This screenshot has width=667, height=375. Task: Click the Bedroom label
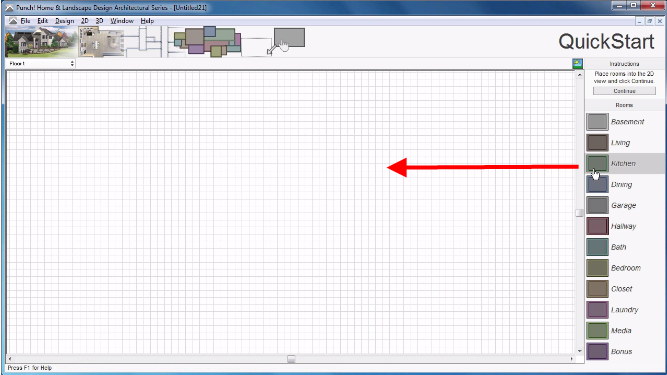626,268
